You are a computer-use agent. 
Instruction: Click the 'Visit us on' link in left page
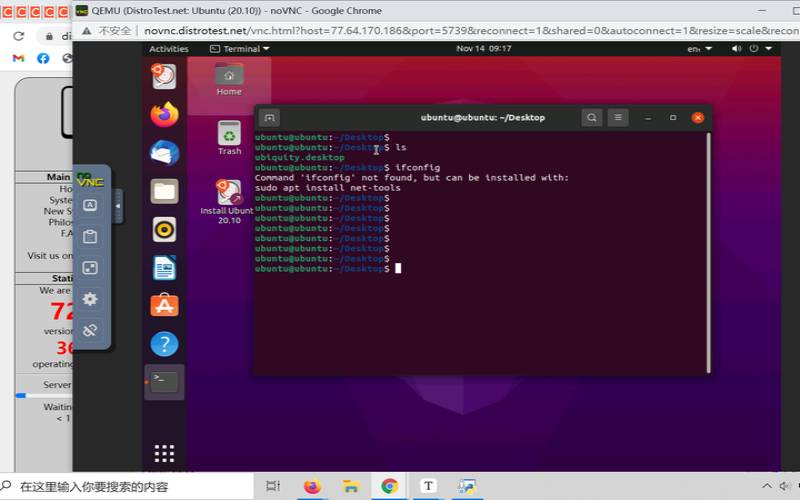click(49, 256)
